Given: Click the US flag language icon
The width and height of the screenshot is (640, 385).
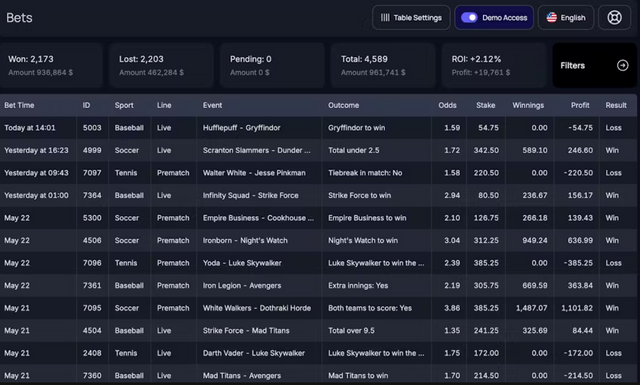Looking at the screenshot, I should point(551,18).
